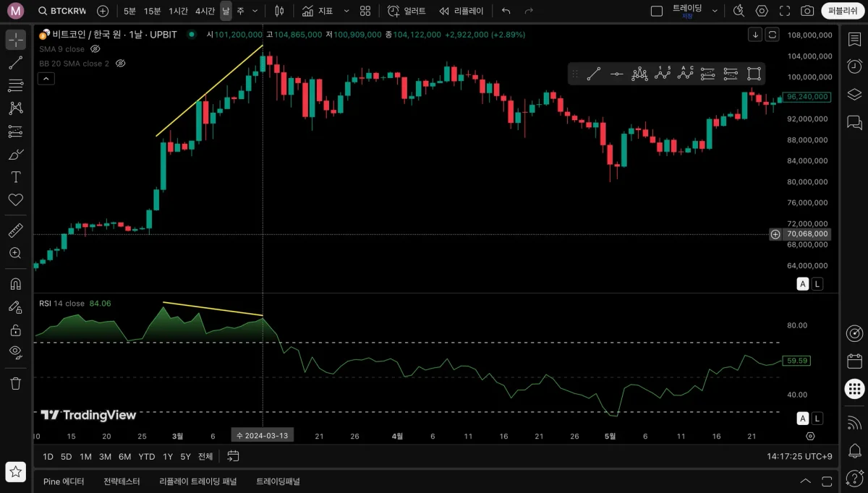
Task: Open the alerts clock icon in right sidebar
Action: [854, 66]
